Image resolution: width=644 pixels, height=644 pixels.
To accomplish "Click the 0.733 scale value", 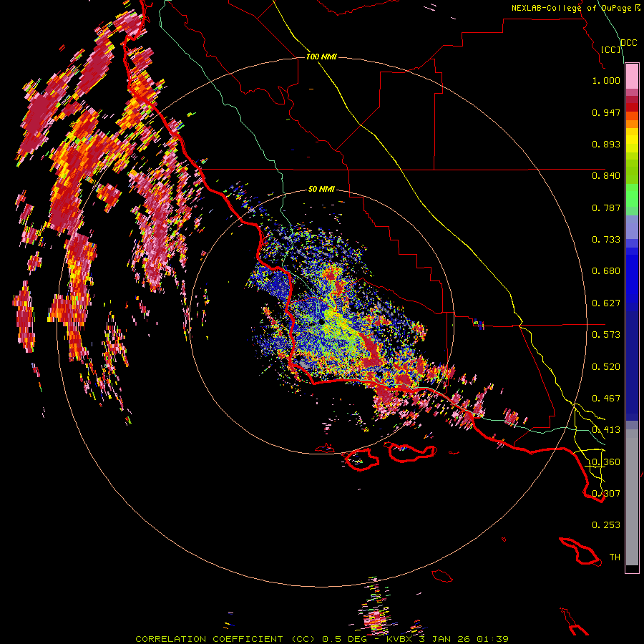I will (606, 240).
